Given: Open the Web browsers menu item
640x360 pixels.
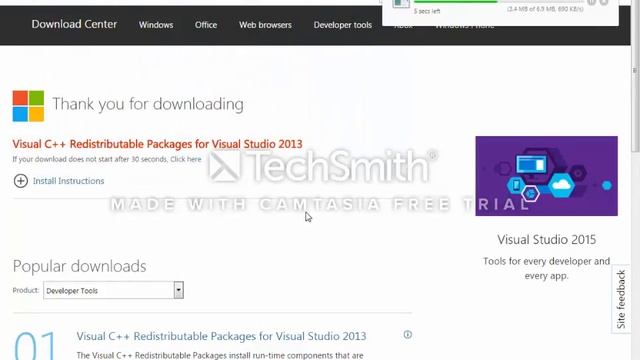Looking at the screenshot, I should [x=265, y=25].
